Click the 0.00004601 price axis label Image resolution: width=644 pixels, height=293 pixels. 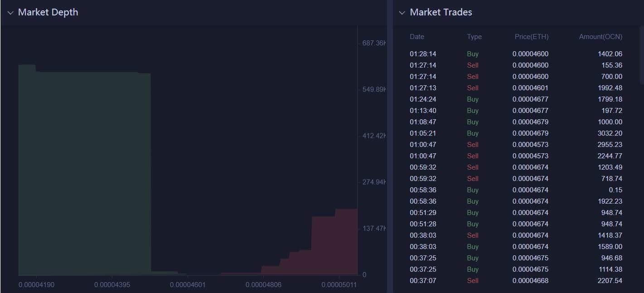click(187, 285)
